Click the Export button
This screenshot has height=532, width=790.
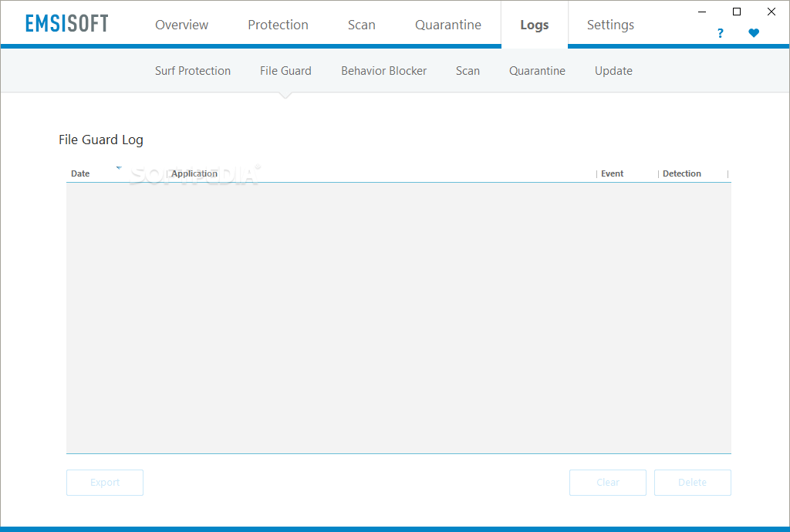[x=105, y=483]
